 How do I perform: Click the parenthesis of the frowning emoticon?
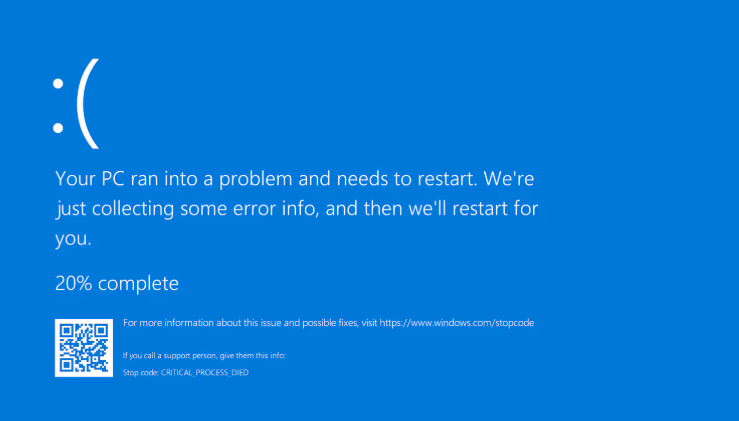tap(88, 104)
